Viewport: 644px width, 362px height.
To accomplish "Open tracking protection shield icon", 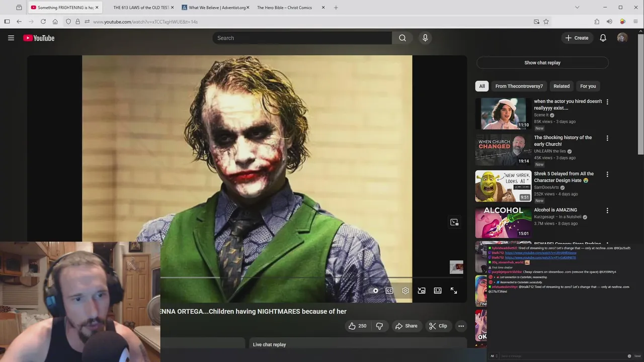I will (x=68, y=22).
